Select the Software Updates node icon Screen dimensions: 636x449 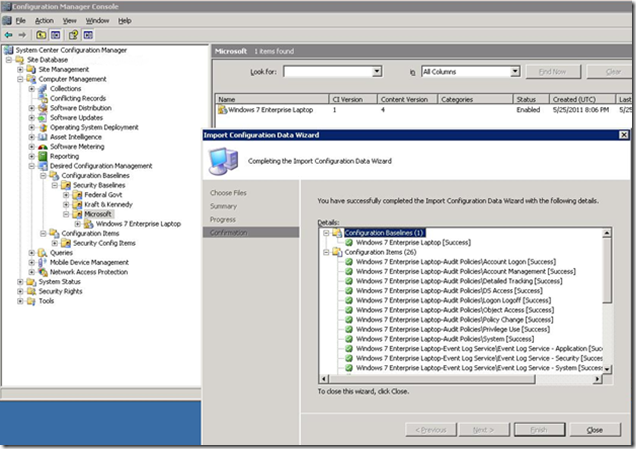point(42,118)
